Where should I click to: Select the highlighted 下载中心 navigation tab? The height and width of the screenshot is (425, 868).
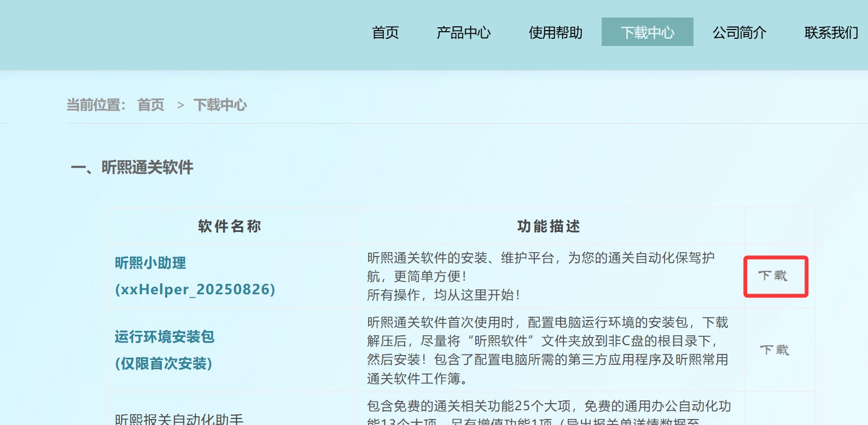(x=647, y=32)
